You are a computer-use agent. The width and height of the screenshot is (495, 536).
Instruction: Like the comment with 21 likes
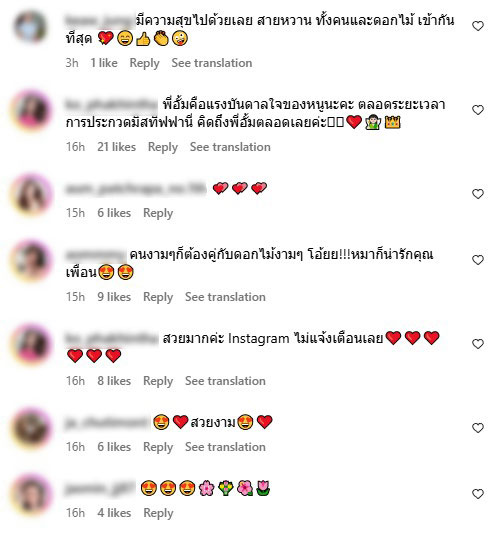478,110
